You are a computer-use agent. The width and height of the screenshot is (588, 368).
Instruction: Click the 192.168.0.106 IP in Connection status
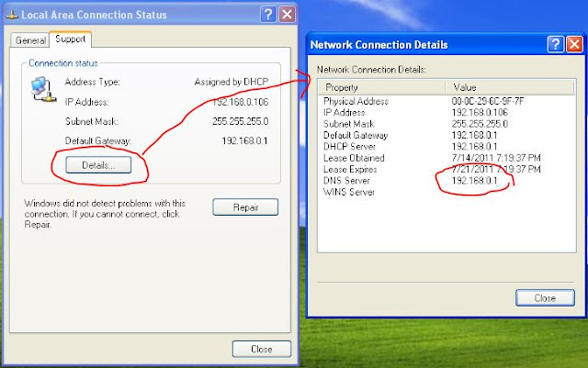pos(241,102)
